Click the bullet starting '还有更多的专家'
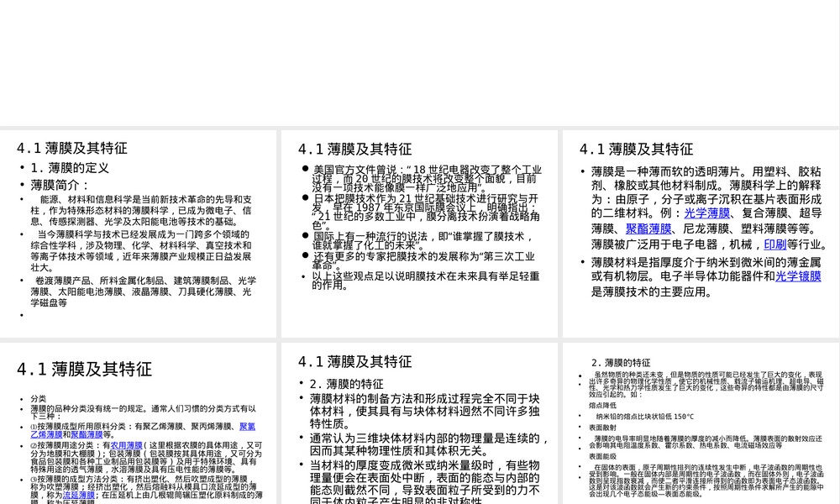Image resolution: width=840 pixels, height=504 pixels. tap(423, 260)
